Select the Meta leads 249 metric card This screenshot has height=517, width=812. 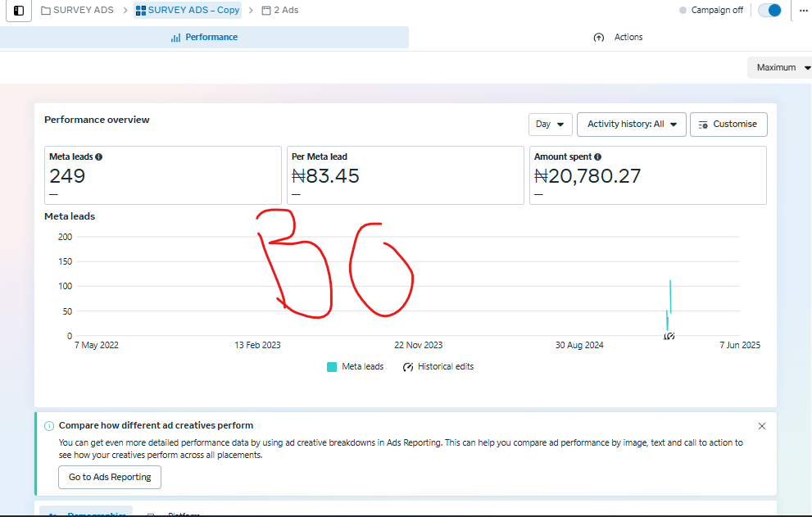[162, 175]
